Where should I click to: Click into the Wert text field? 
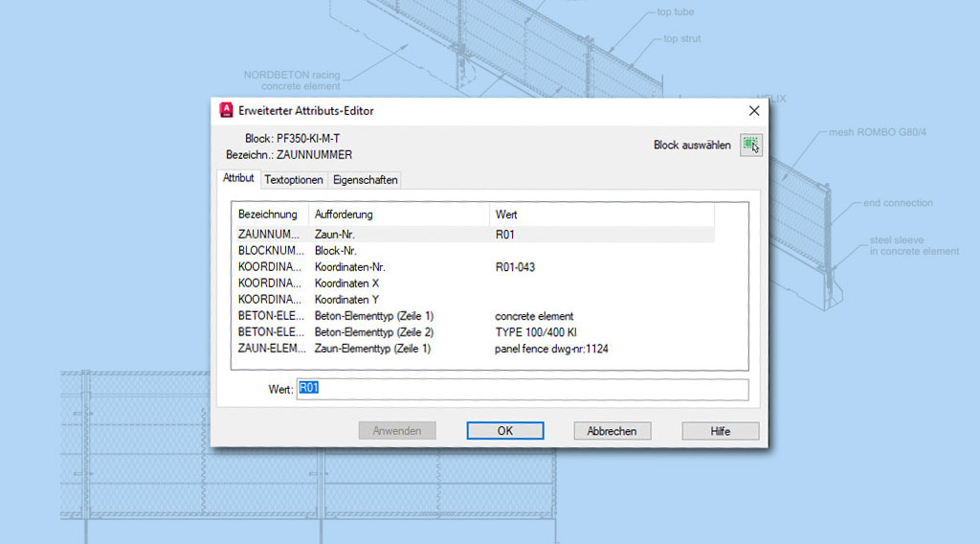pyautogui.click(x=522, y=389)
